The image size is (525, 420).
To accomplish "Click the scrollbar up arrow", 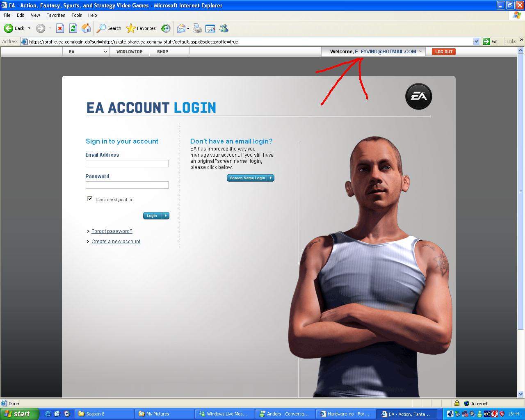I will coord(521,50).
